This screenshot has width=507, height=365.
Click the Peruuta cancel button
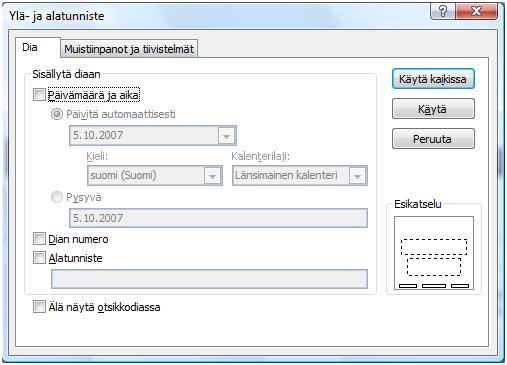[433, 139]
